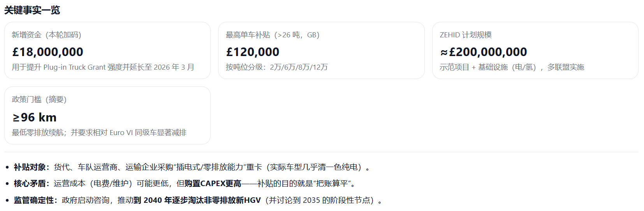
Task: Click the heading 关键事实一览
Action: point(32,10)
